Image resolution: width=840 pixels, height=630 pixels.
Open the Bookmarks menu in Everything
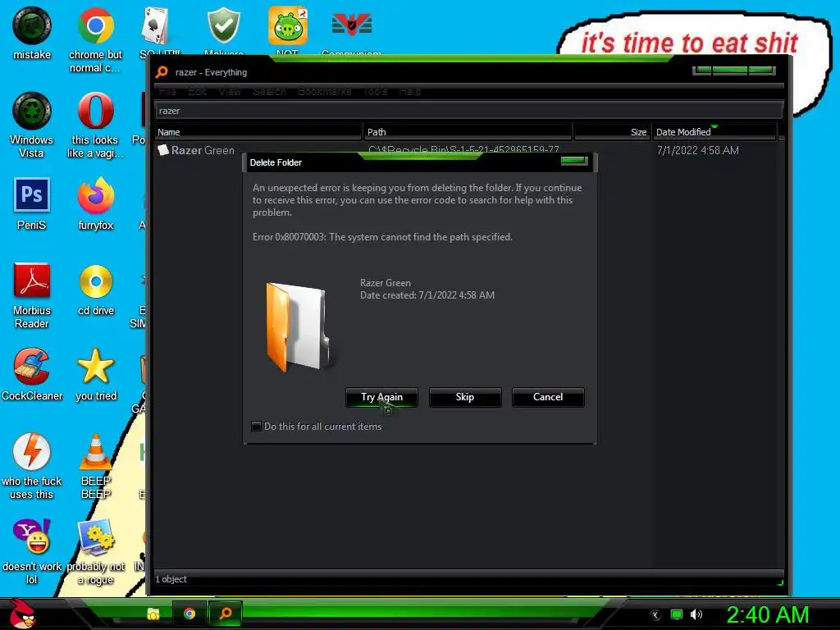[324, 92]
